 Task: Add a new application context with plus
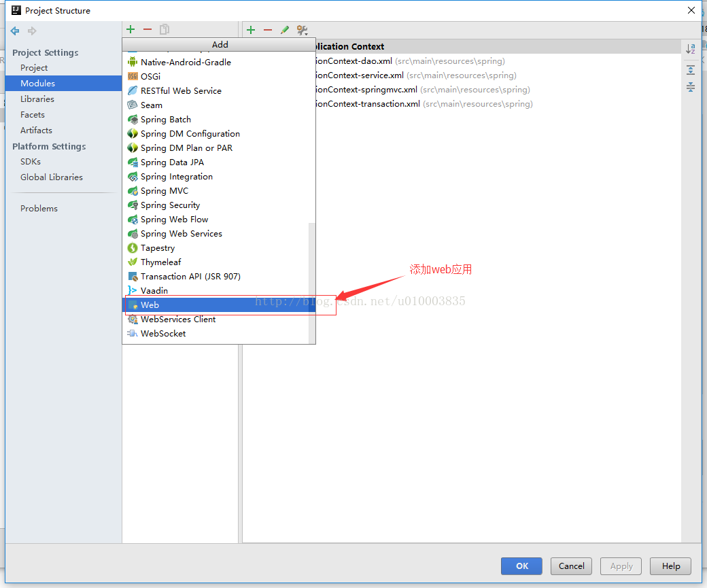coord(251,30)
